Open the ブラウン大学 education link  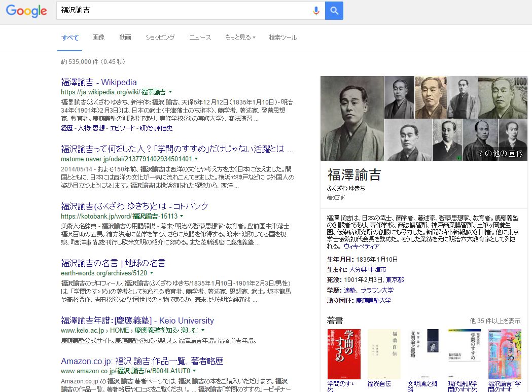[x=377, y=290]
